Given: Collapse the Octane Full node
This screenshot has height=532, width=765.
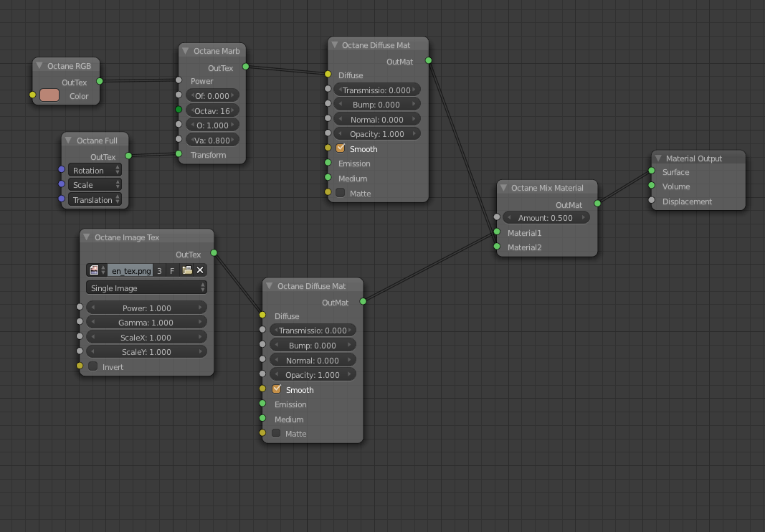Looking at the screenshot, I should [68, 140].
